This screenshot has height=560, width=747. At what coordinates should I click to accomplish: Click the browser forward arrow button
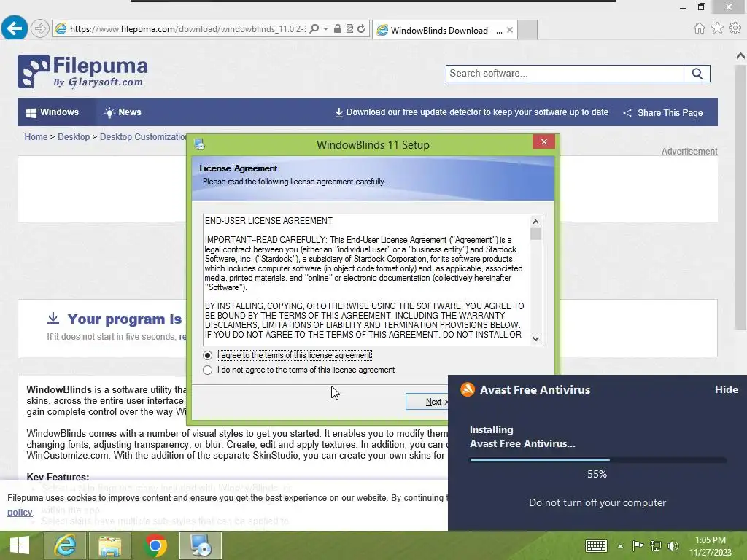pos(40,28)
